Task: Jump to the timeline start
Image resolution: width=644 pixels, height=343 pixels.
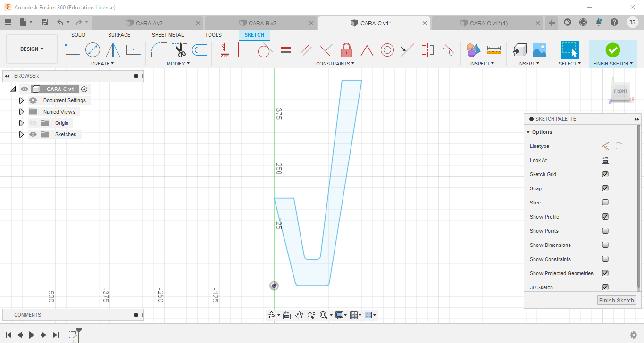Action: tap(8, 335)
